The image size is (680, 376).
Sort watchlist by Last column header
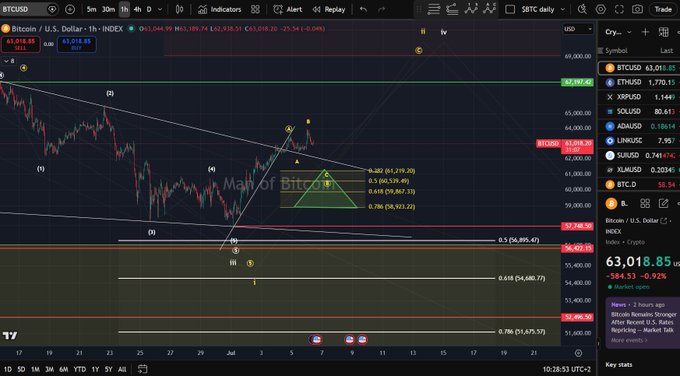coord(667,51)
